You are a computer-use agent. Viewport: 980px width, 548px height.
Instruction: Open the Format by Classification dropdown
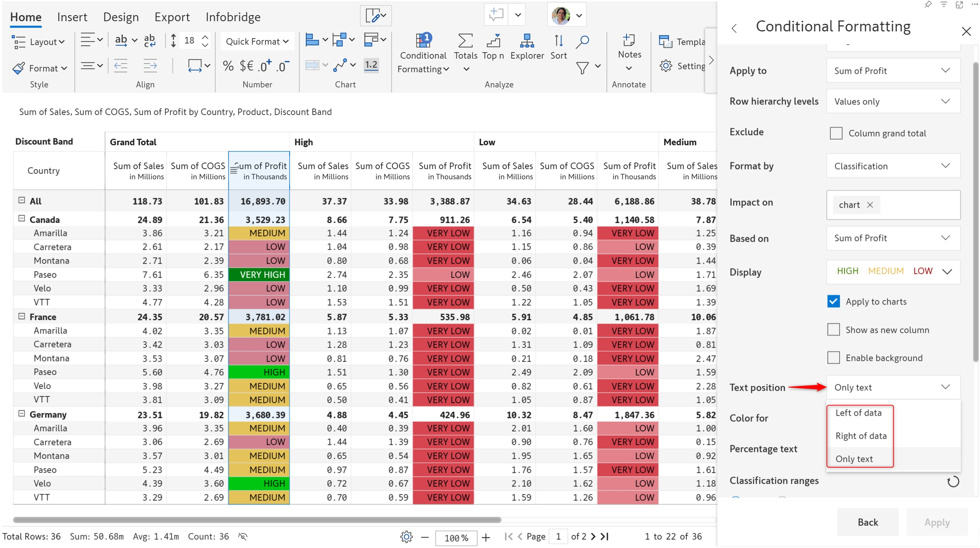click(x=892, y=166)
